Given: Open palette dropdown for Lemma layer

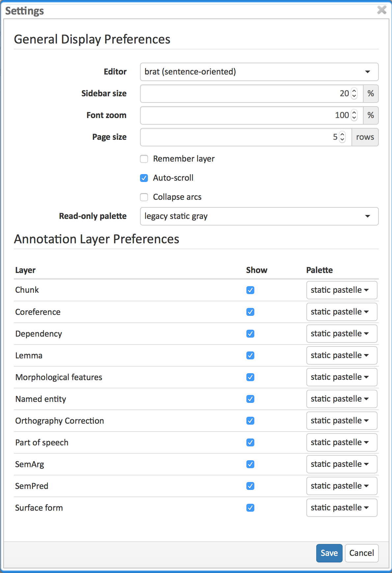Looking at the screenshot, I should tap(341, 355).
